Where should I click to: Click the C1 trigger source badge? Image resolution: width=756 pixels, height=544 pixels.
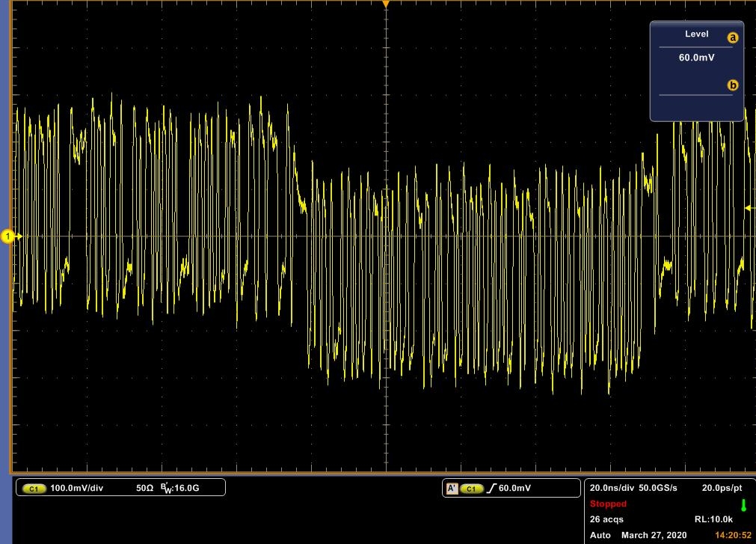click(x=472, y=489)
